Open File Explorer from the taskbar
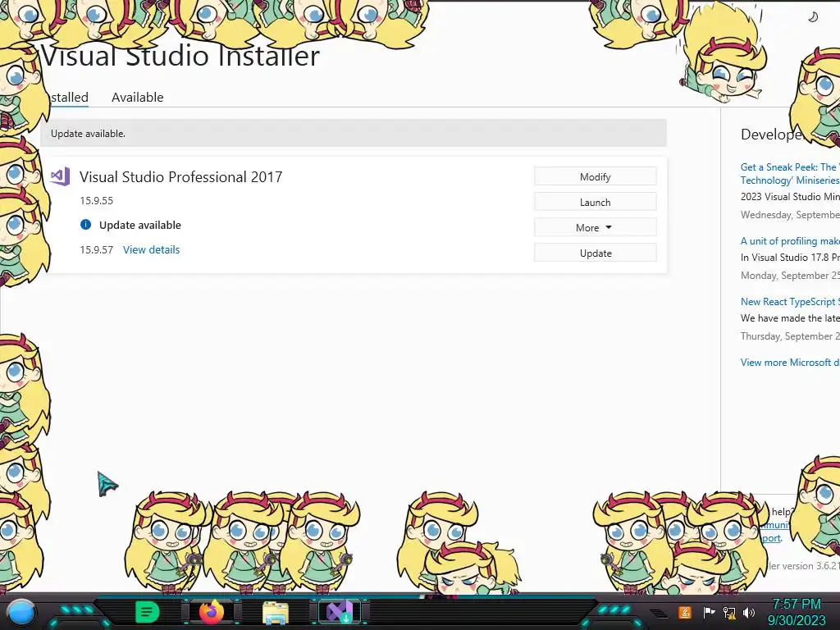Image resolution: width=840 pixels, height=630 pixels. [x=276, y=612]
